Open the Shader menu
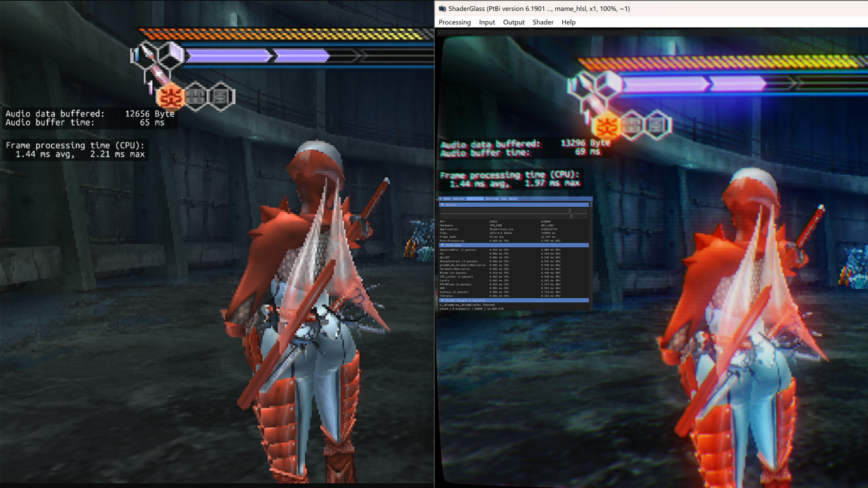868x488 pixels. 542,22
